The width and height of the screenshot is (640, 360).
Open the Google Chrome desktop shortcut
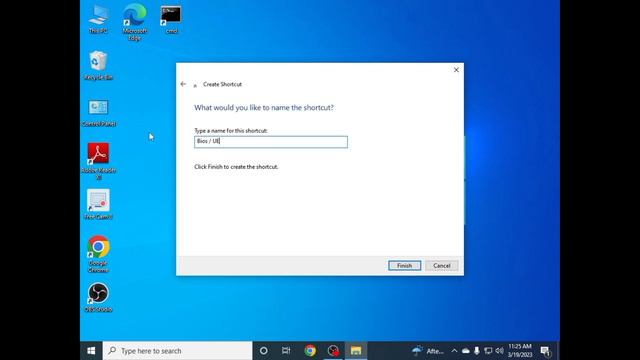coord(98,253)
